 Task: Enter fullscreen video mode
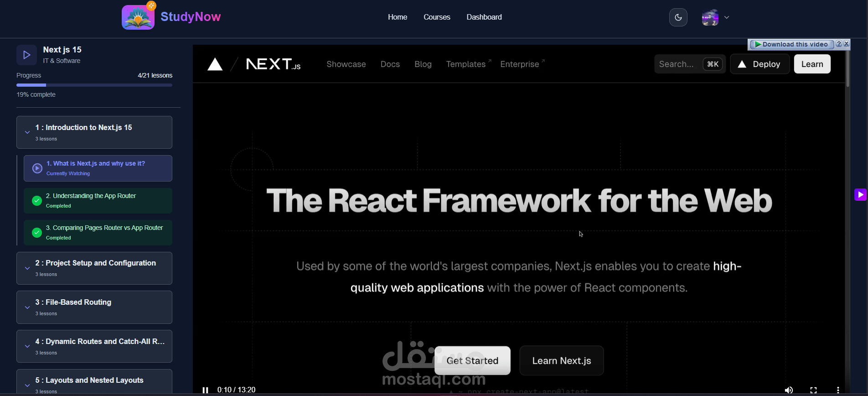(x=813, y=390)
